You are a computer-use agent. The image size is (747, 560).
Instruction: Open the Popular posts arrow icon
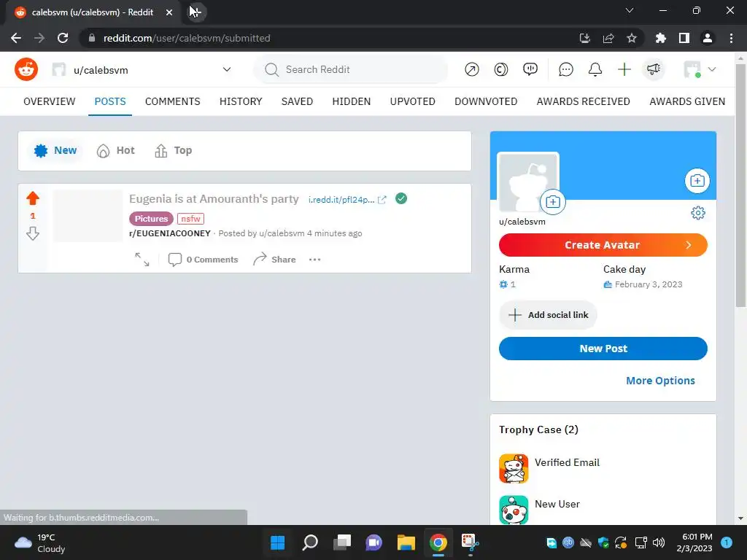pos(472,69)
